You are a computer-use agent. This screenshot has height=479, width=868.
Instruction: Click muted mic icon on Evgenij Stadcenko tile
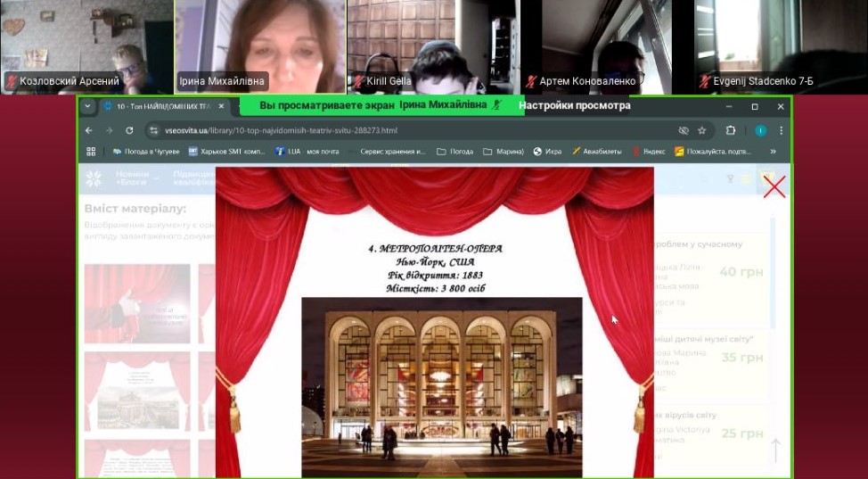(705, 81)
